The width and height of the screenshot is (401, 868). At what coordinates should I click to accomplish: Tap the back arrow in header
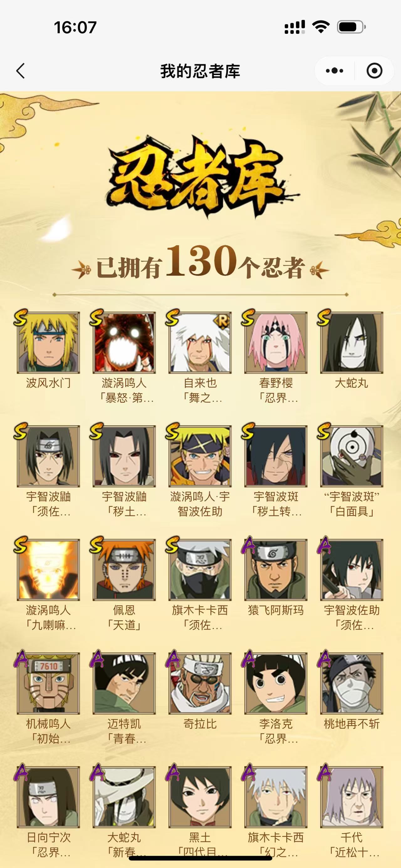pyautogui.click(x=21, y=71)
